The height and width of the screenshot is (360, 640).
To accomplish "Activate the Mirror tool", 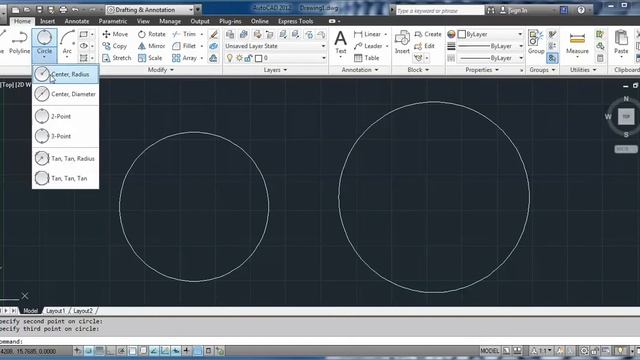I will click(x=151, y=46).
